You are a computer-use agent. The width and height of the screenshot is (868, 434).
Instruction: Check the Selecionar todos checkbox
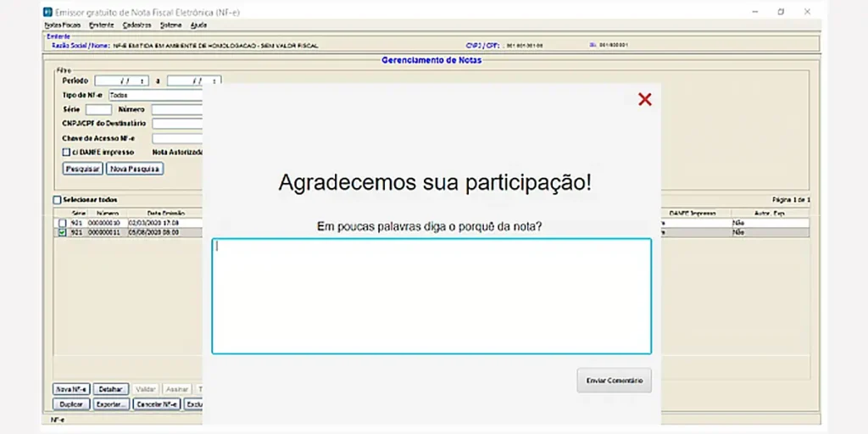click(58, 200)
